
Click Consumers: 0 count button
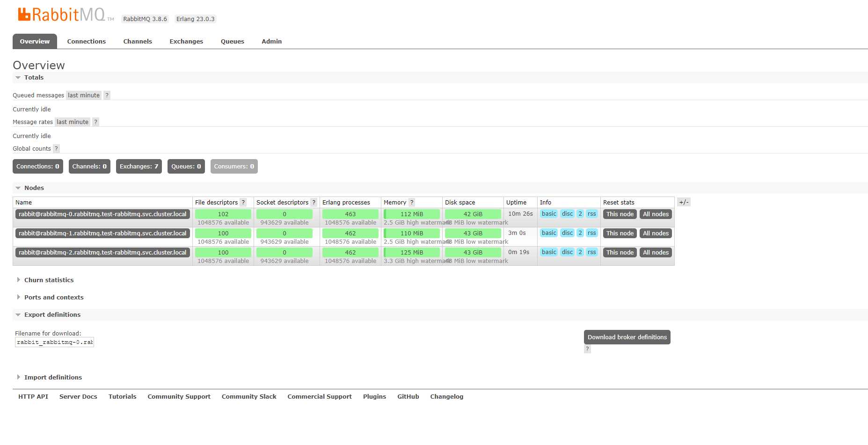coord(234,167)
